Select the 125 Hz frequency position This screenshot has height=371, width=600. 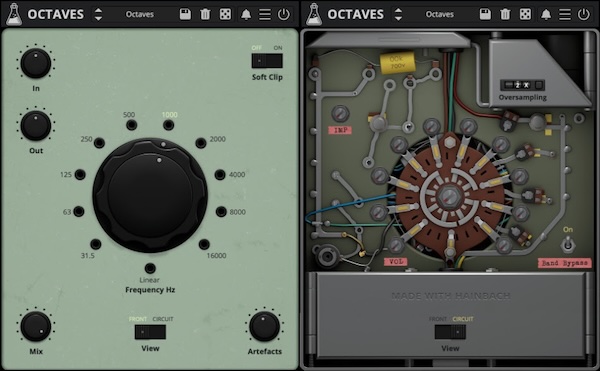click(x=80, y=175)
